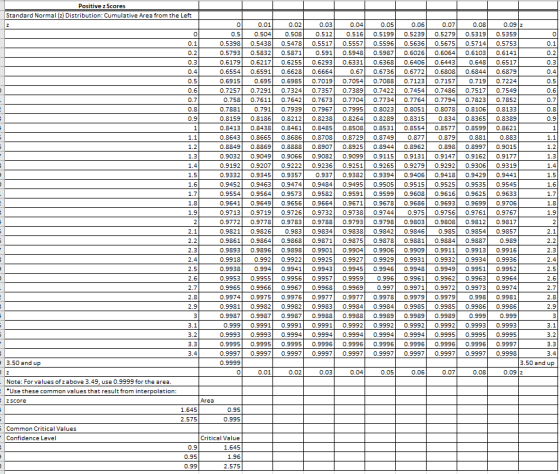Click cell 0.9998 in the z 3.4 row
Screen dimensions: 560x474
coord(503,353)
